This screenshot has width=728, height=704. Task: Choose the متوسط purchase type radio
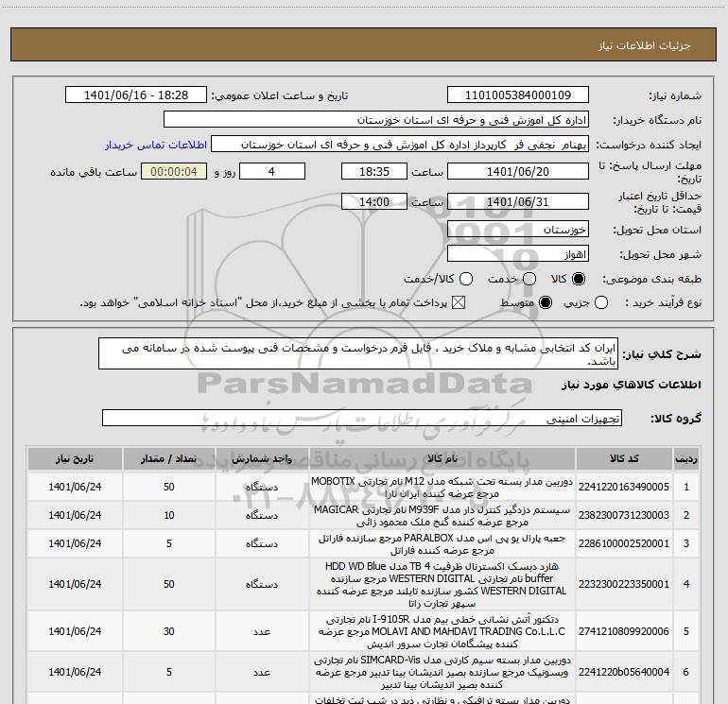click(x=546, y=302)
